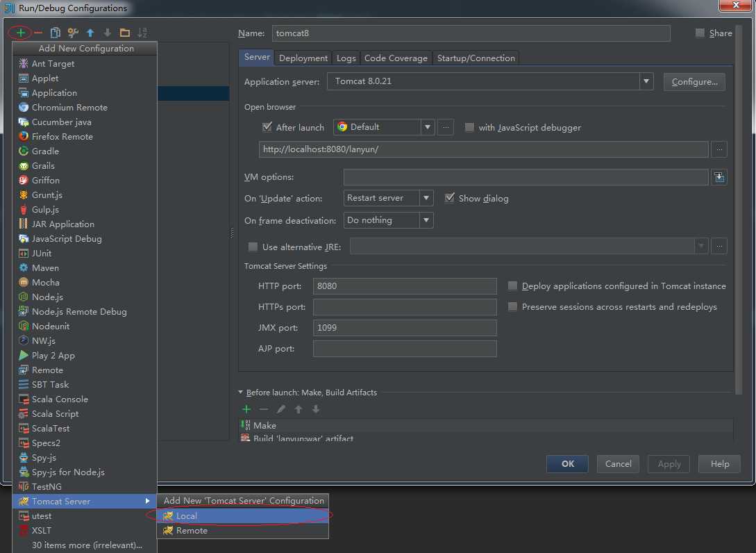Viewport: 756px width, 553px height.
Task: Choose Mocha configuration type
Action: click(x=85, y=282)
